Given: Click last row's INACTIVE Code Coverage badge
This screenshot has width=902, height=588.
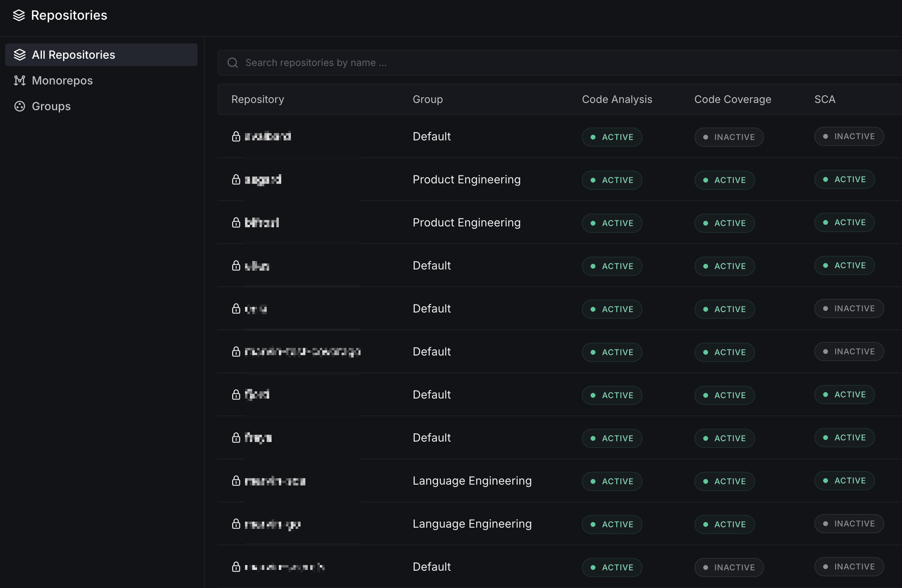Looking at the screenshot, I should [x=729, y=567].
